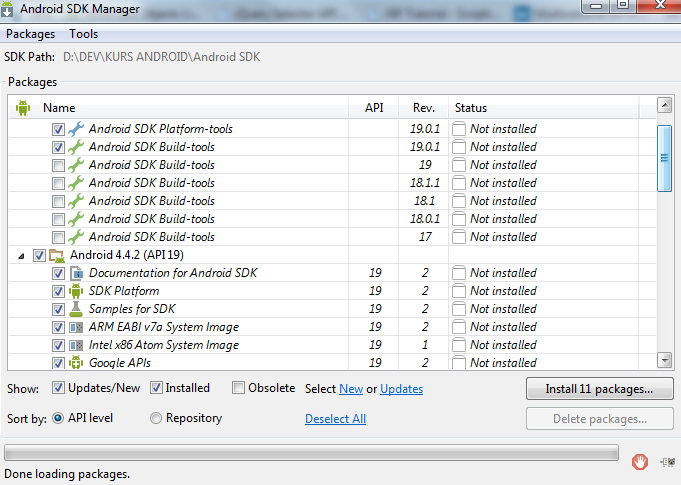Screen dimensions: 681x485
Task: Click the SDK Platform android robot icon
Action: pyautogui.click(x=76, y=291)
